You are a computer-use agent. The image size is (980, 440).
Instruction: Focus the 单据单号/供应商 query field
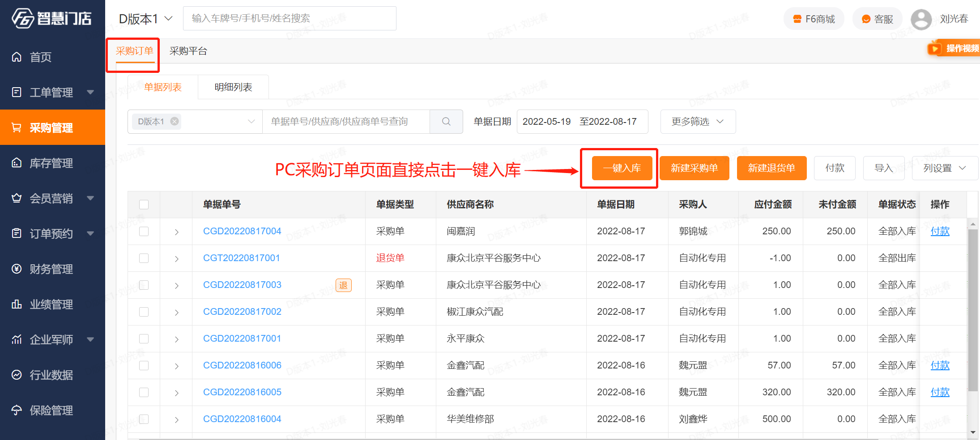point(346,122)
